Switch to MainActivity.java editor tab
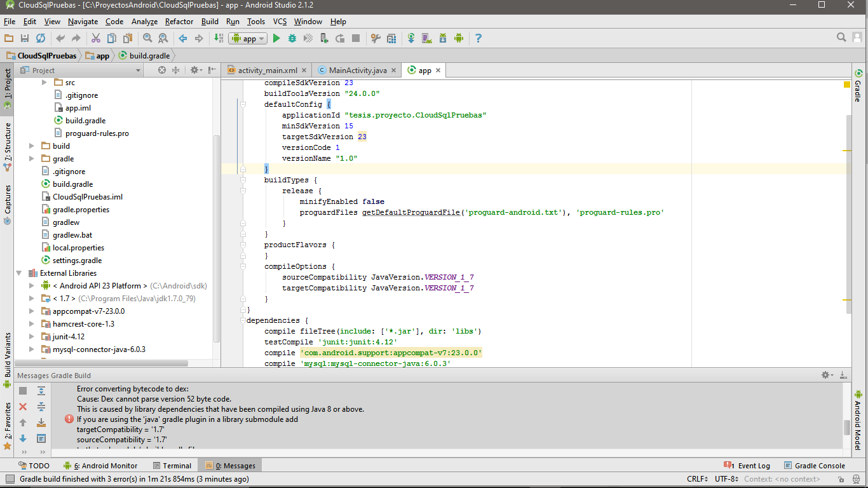The image size is (868, 488). pos(358,70)
